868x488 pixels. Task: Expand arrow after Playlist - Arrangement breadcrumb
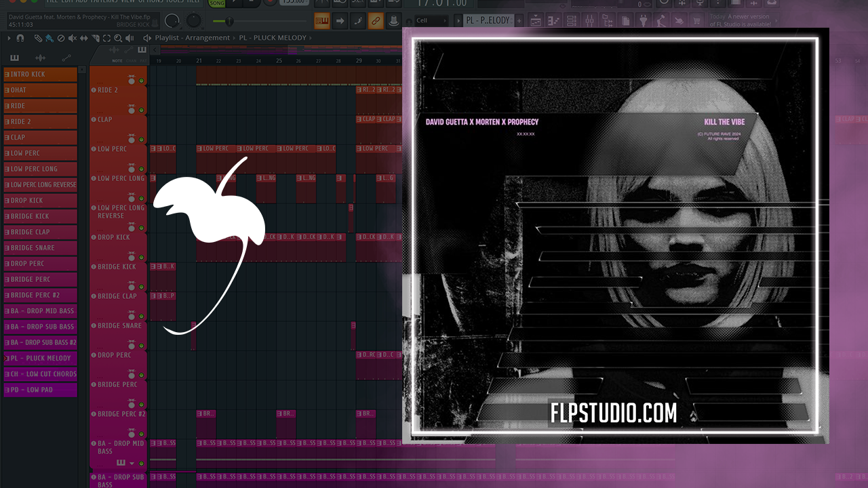(234, 38)
